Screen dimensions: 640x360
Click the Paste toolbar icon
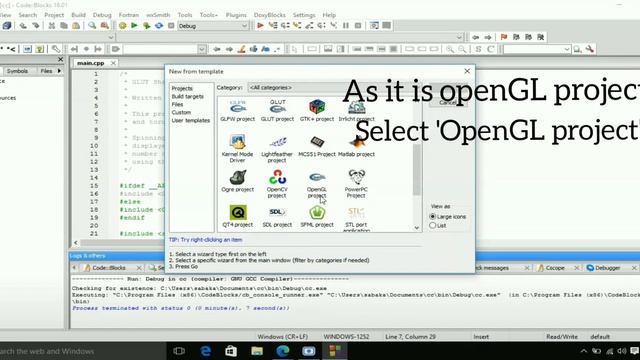76,26
